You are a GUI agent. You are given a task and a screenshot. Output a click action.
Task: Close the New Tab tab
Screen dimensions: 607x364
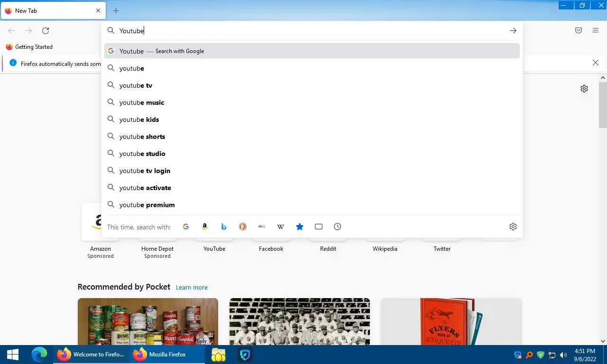[x=98, y=10]
